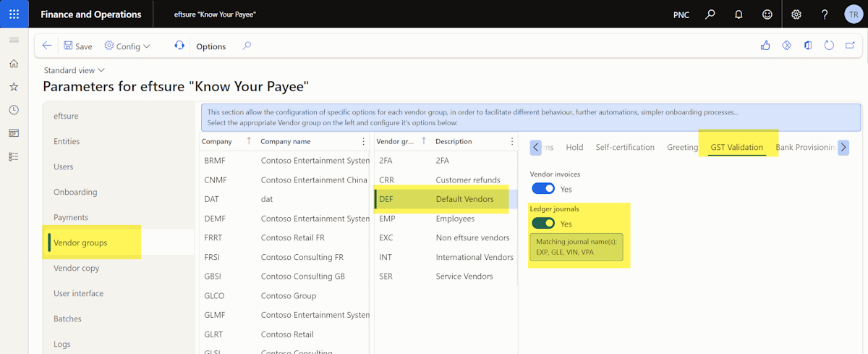
Task: Switch to the Greeting tab
Action: pyautogui.click(x=682, y=147)
